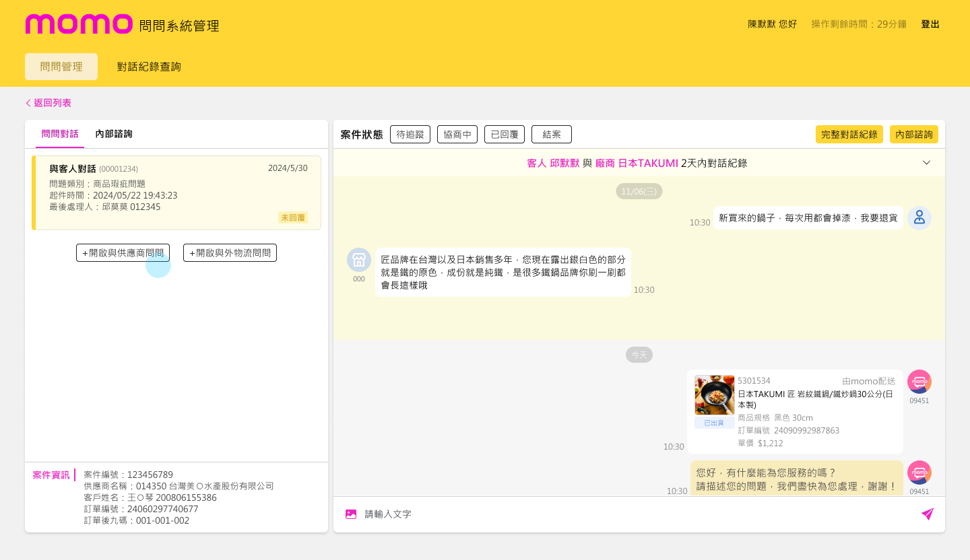Image resolution: width=970 pixels, height=560 pixels.
Task: Click 訂單編號：24060297740677 in case info
Action: [141, 509]
